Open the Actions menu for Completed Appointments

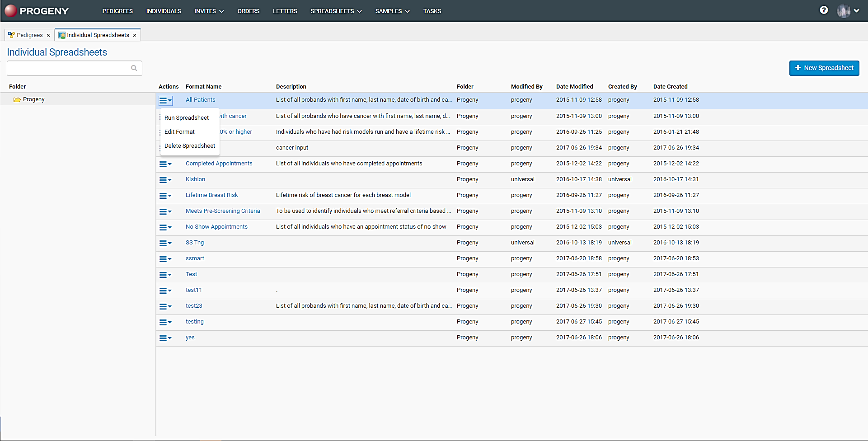(x=165, y=164)
